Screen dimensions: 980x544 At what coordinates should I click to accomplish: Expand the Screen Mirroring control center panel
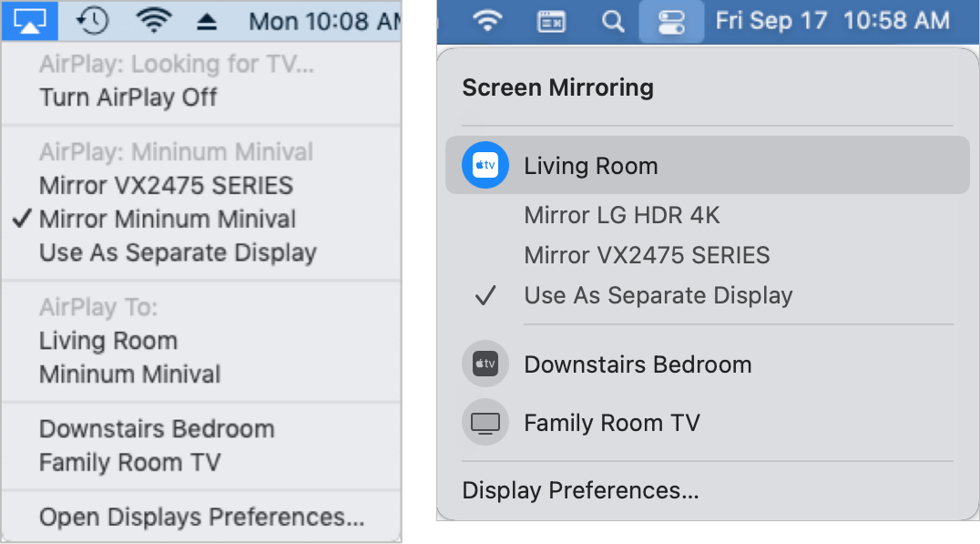click(671, 20)
